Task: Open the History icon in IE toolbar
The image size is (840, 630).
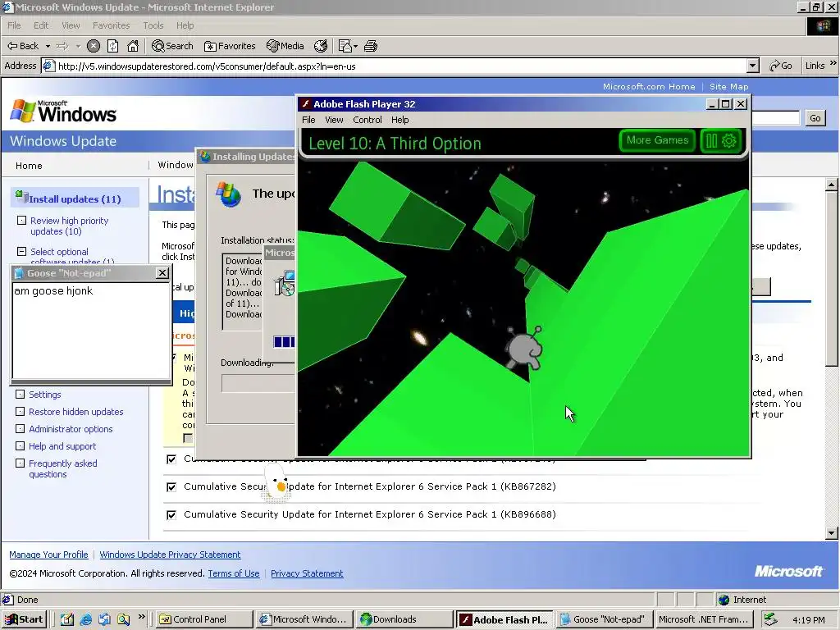Action: [x=321, y=46]
